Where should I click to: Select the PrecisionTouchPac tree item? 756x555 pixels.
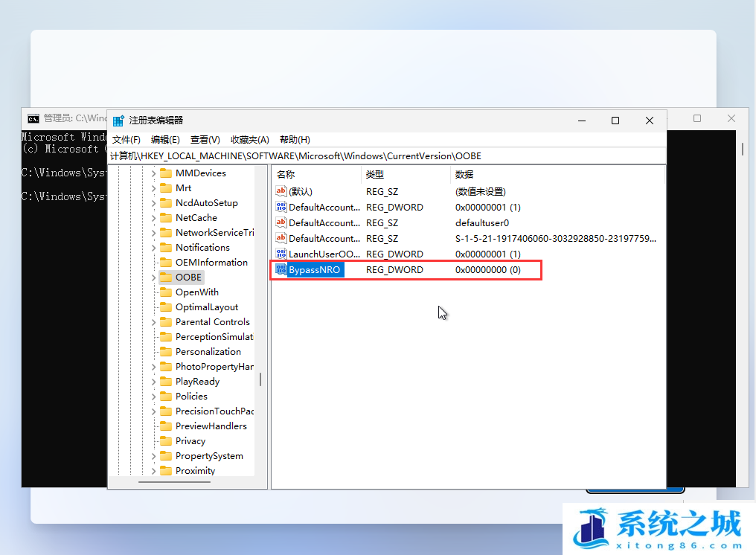214,411
